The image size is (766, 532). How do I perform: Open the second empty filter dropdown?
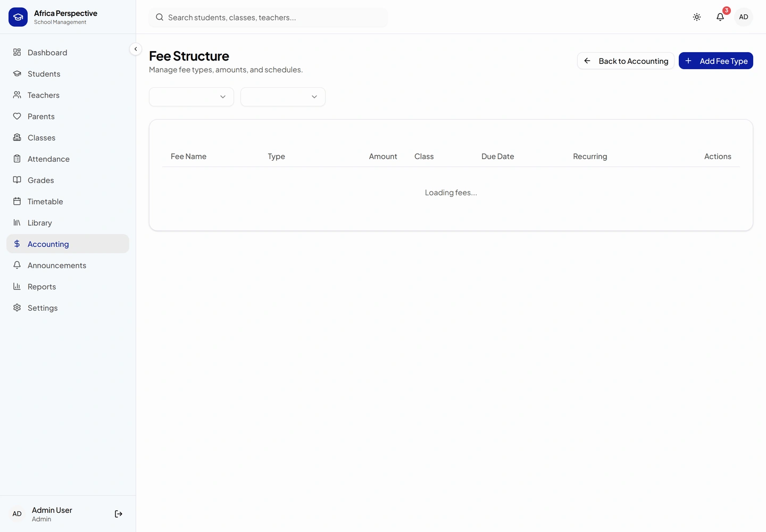click(283, 97)
